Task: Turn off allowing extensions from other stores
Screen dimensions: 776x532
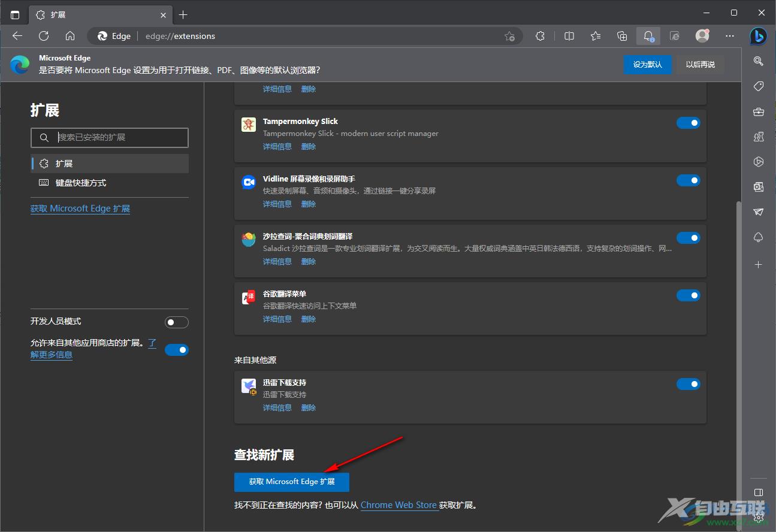Action: (177, 350)
